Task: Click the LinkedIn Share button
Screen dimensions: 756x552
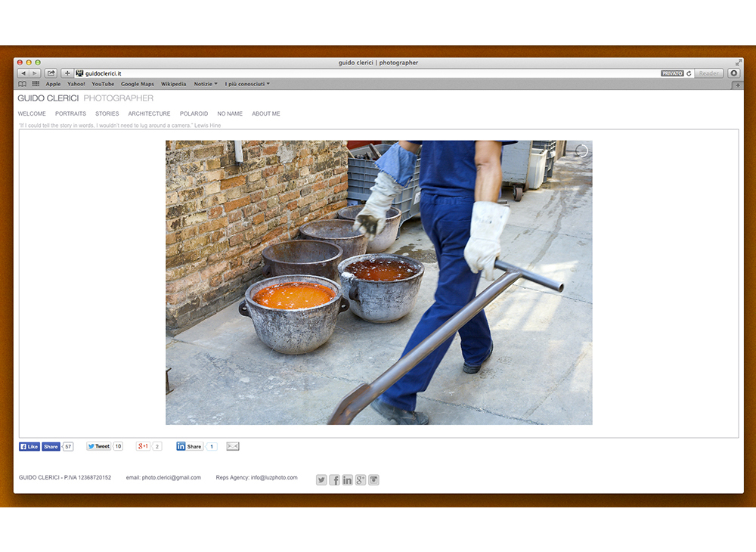Action: 190,446
